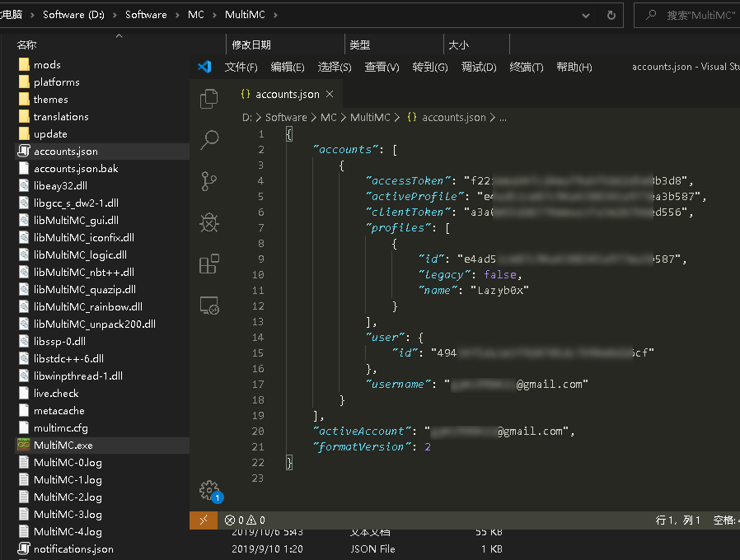Click the VS Code logo icon
The image size is (740, 560).
(204, 67)
